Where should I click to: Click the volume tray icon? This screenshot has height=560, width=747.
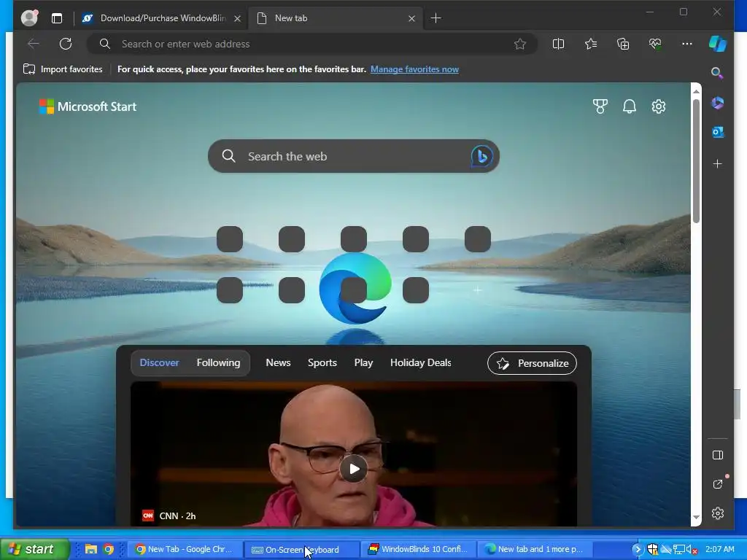point(692,550)
